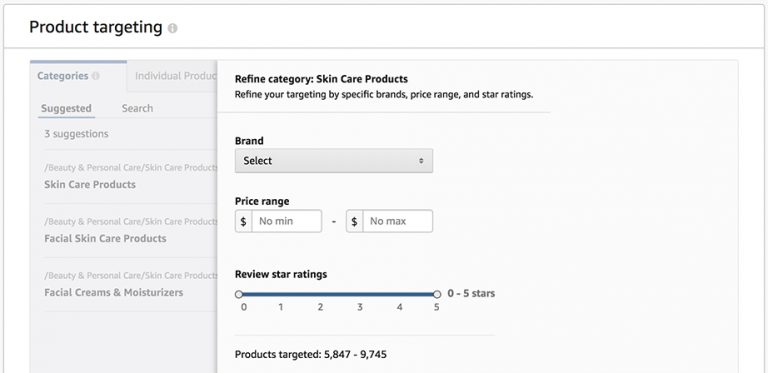
Task: Click the breadcrumb path above Skin Care Products
Action: coord(131,167)
